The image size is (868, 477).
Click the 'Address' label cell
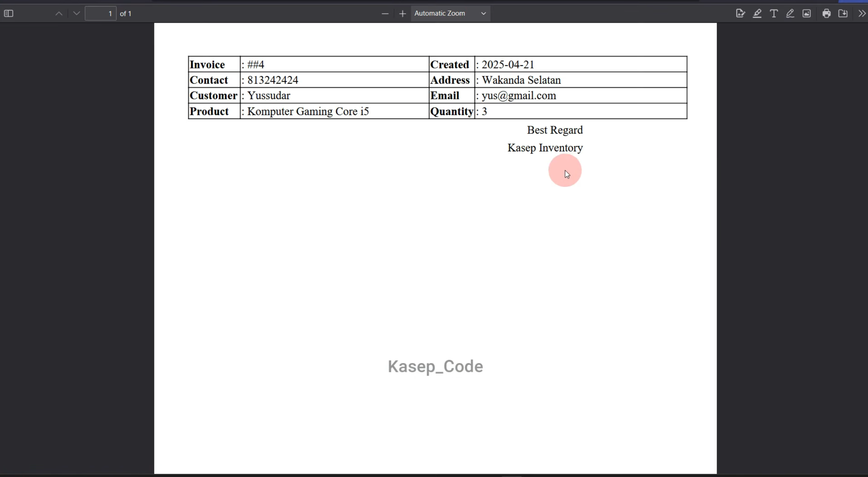(x=452, y=80)
